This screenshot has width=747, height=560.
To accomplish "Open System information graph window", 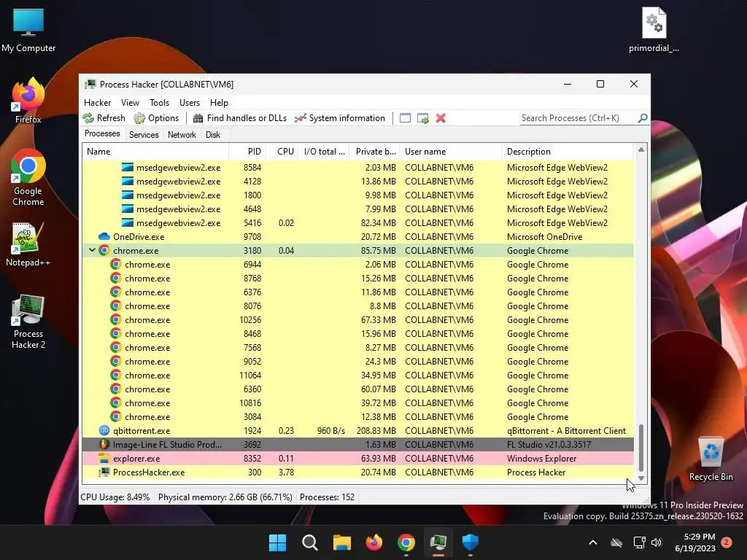I will 340,118.
